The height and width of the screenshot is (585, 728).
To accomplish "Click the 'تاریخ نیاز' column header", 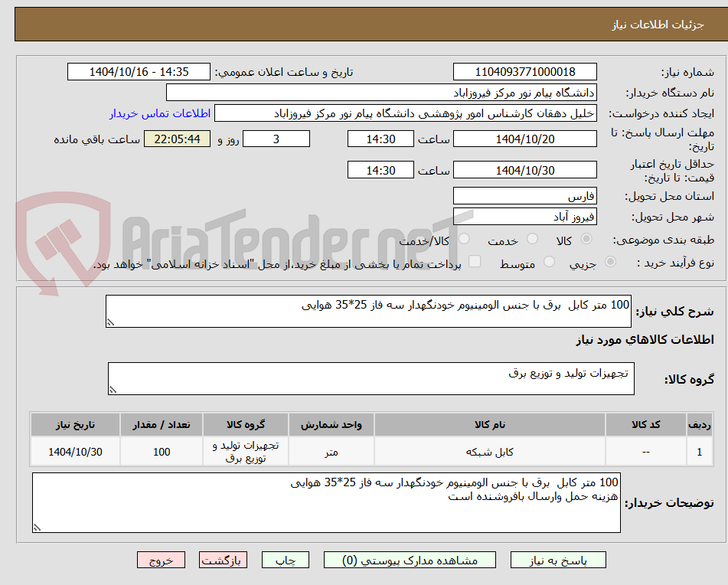I will [x=75, y=425].
